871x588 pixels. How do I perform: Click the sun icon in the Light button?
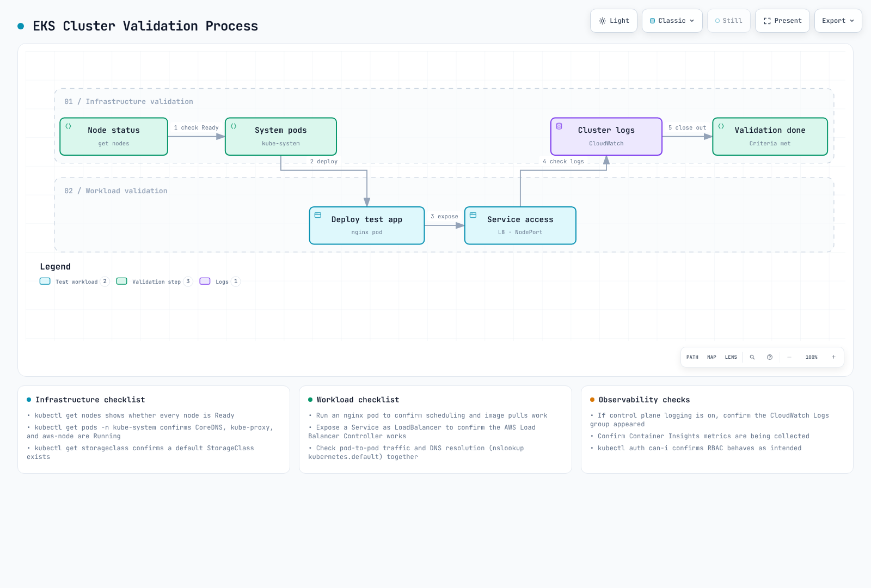click(x=602, y=21)
